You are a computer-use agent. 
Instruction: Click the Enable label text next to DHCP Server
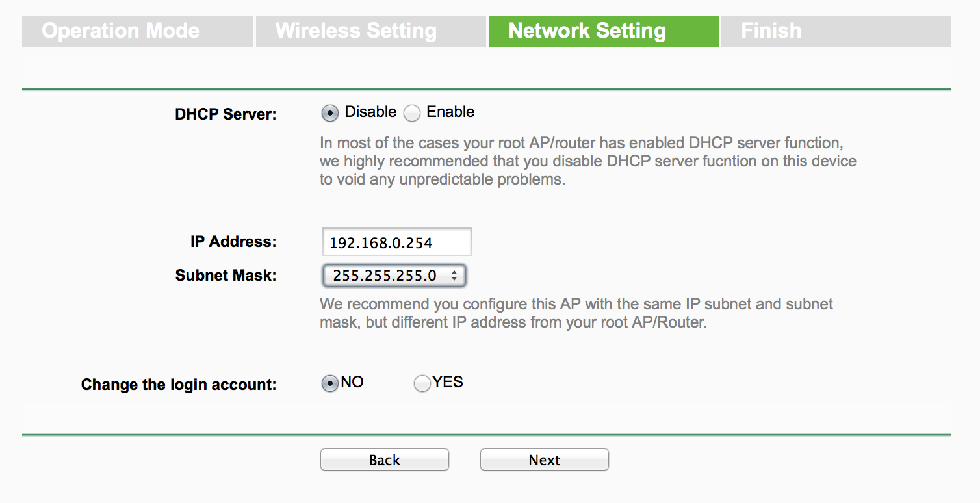[x=450, y=112]
